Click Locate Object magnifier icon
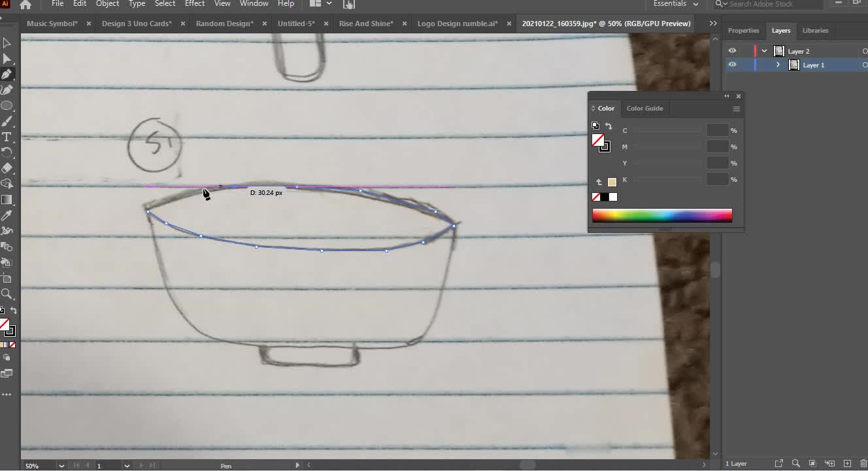This screenshot has height=471, width=868. [x=795, y=464]
